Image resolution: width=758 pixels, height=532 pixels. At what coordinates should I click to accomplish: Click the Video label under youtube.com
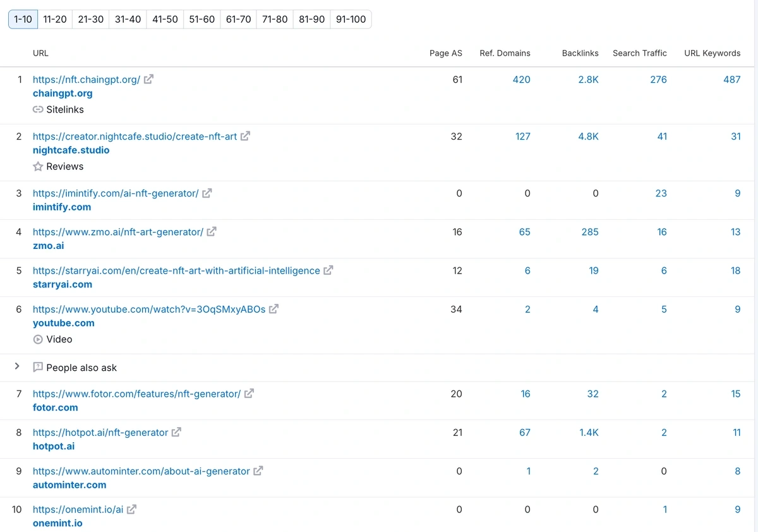(x=59, y=339)
